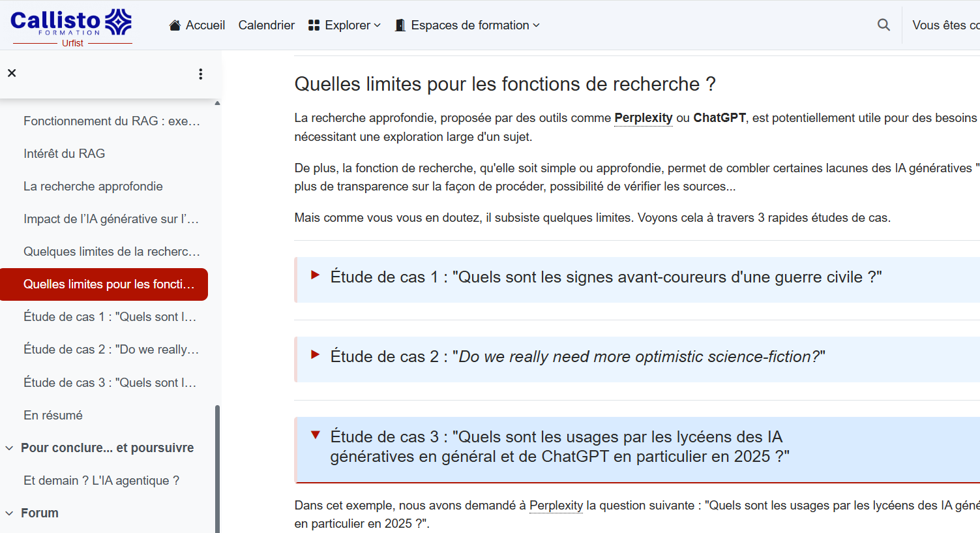Collapse the Forum section chevron
Image resolution: width=980 pixels, height=533 pixels.
[9, 513]
